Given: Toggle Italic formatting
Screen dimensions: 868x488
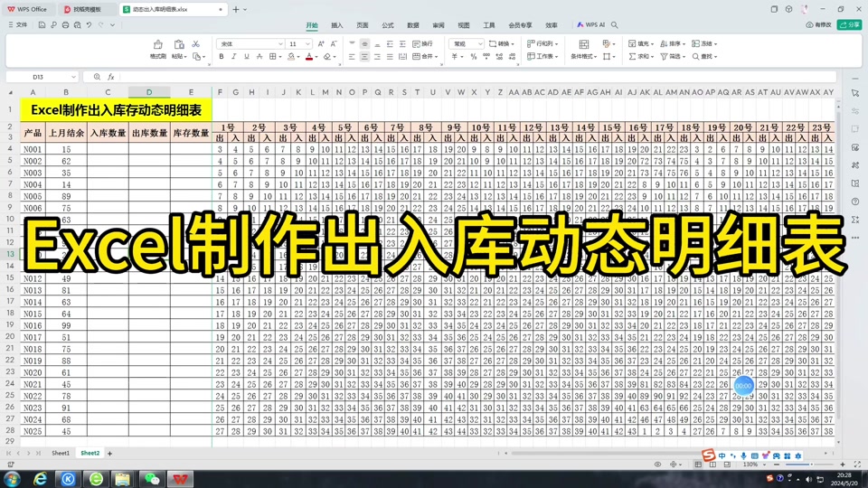Looking at the screenshot, I should coord(233,56).
